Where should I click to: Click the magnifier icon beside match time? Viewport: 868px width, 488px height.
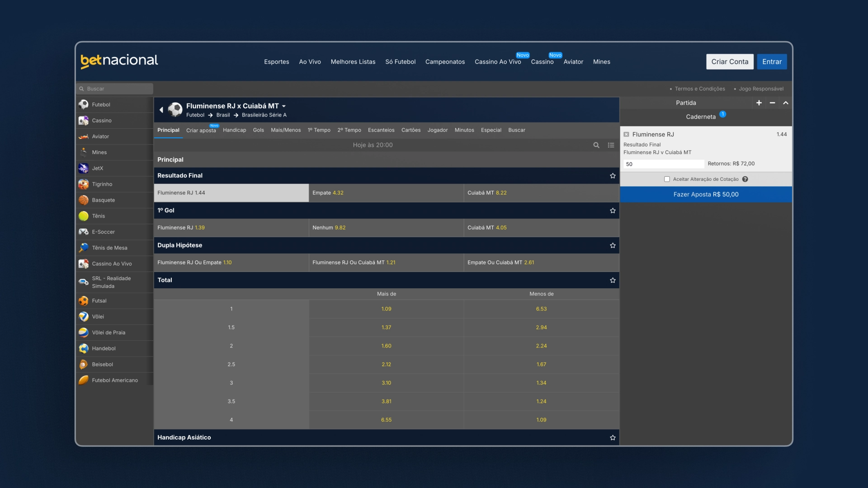pos(596,145)
